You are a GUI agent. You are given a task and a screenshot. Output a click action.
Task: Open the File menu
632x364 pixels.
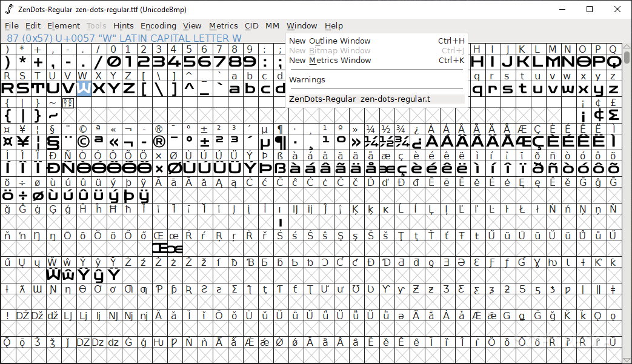(x=12, y=26)
